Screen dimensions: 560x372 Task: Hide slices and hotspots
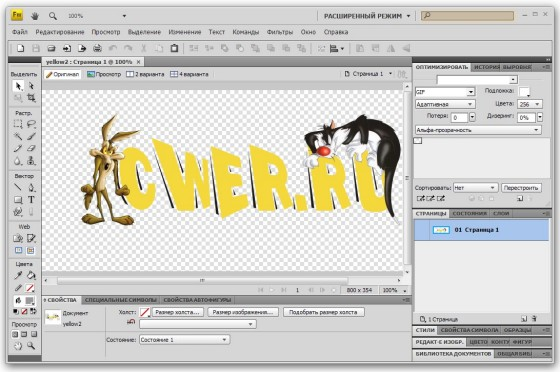[x=18, y=251]
